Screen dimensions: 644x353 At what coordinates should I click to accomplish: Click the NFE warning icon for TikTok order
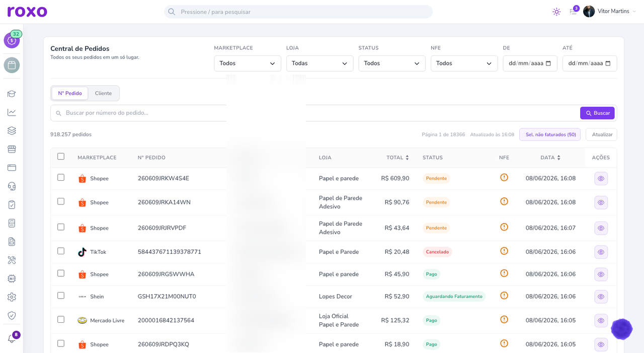(504, 251)
